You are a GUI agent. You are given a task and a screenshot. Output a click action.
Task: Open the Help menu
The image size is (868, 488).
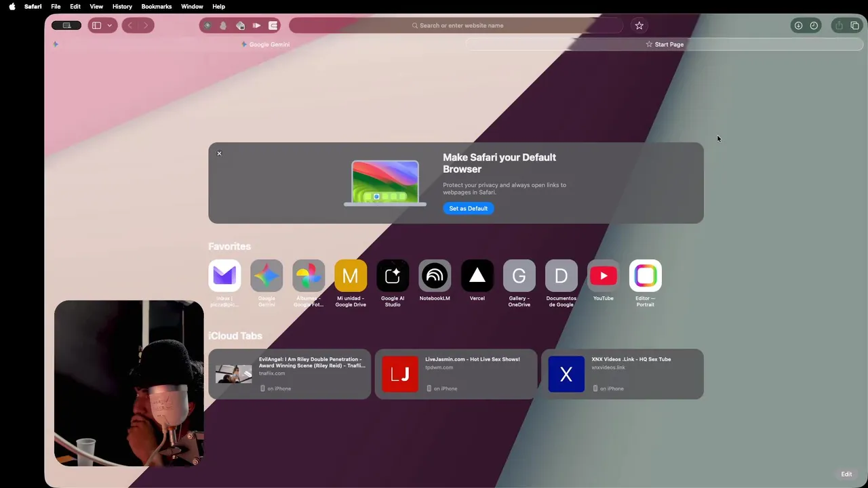tap(218, 7)
